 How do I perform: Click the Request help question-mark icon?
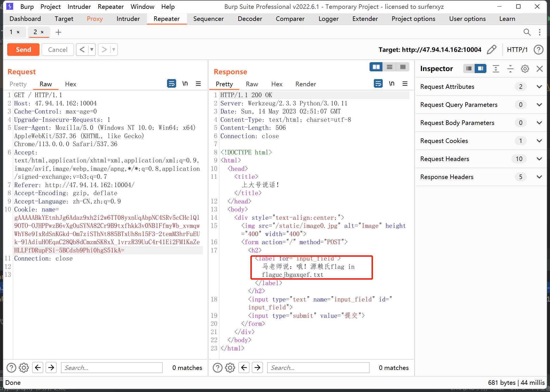(x=11, y=368)
